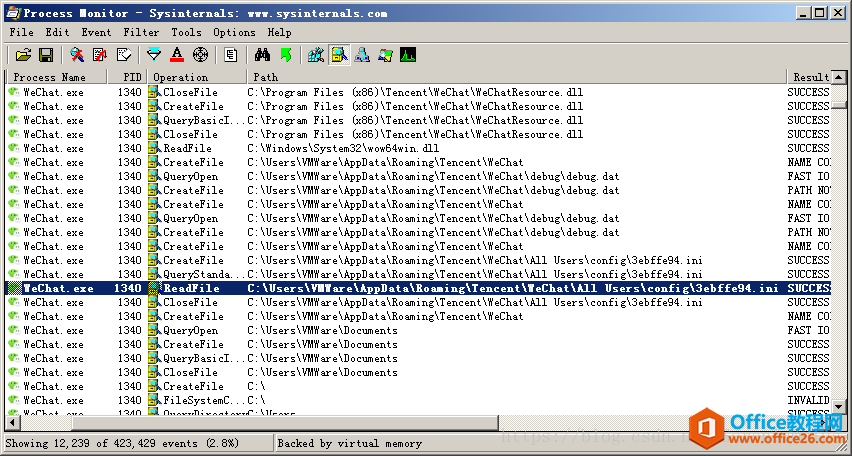Open the Filter funnel tool

(154, 54)
